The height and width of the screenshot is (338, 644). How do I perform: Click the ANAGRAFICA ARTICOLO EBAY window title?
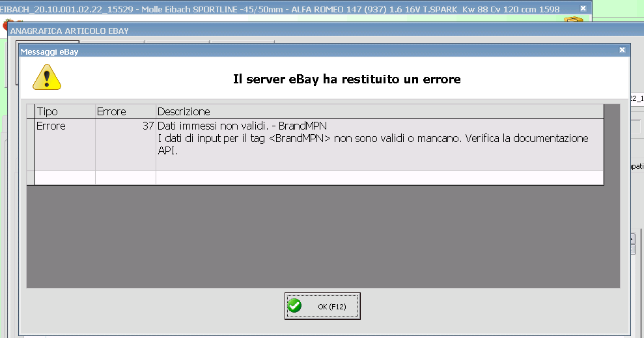pos(70,31)
